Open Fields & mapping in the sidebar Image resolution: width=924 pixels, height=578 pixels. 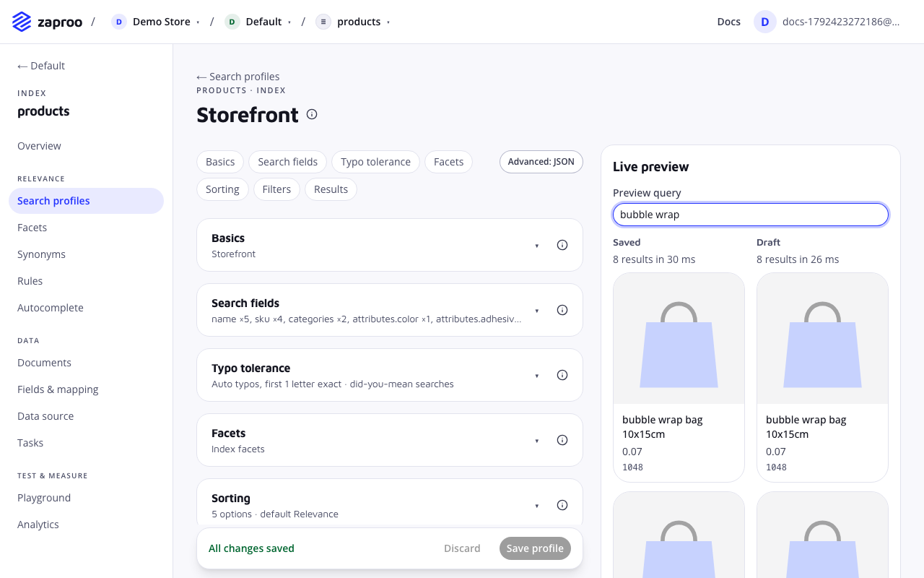click(x=87, y=389)
